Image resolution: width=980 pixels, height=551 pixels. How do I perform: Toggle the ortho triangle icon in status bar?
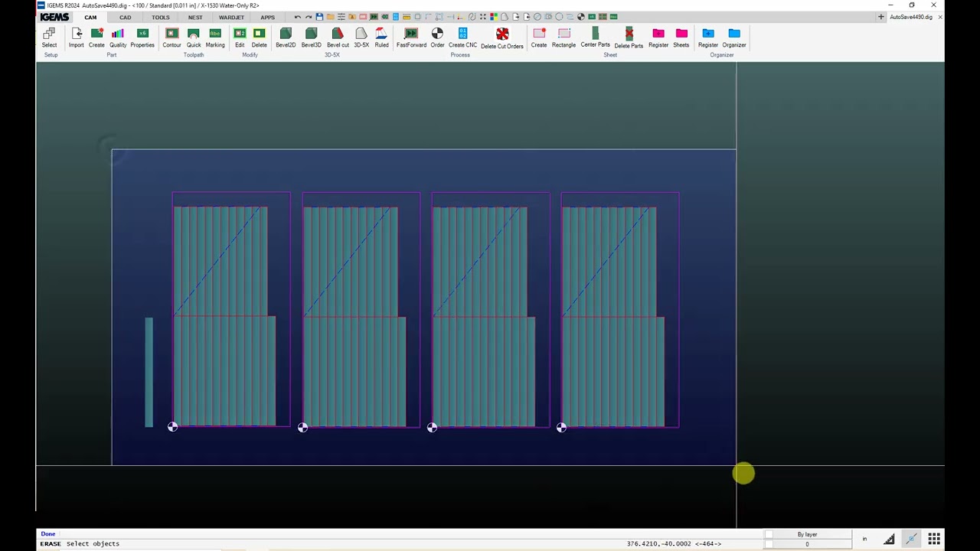[x=889, y=540]
